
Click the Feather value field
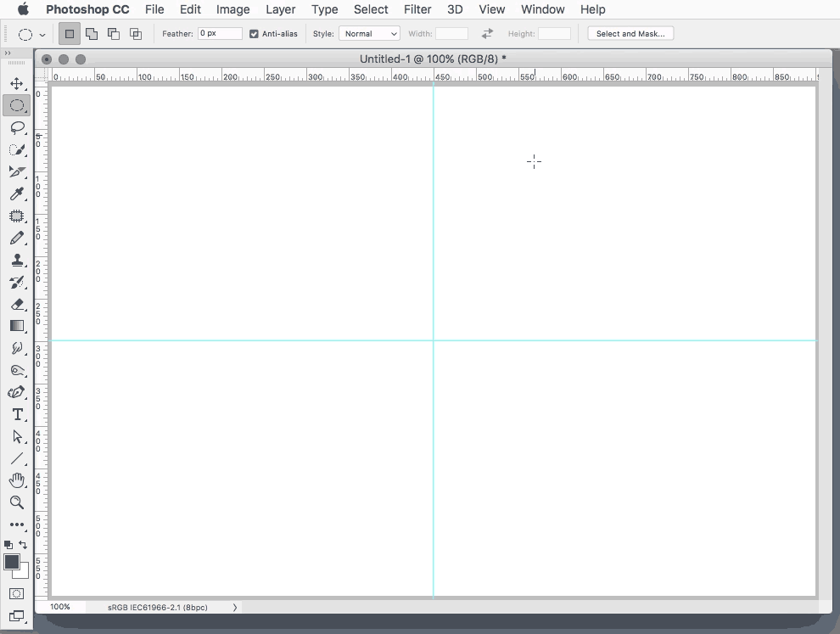220,33
